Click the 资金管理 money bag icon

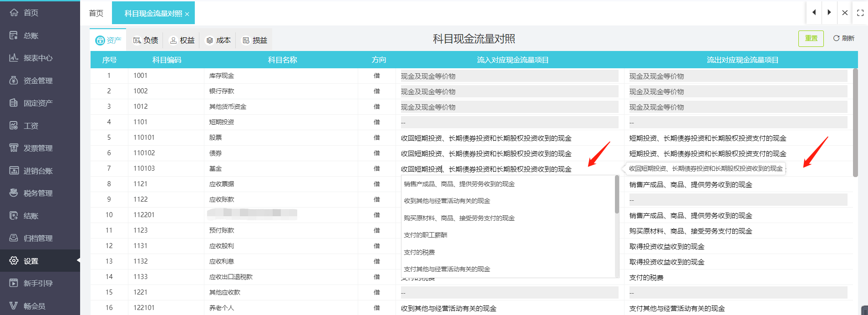[14, 81]
